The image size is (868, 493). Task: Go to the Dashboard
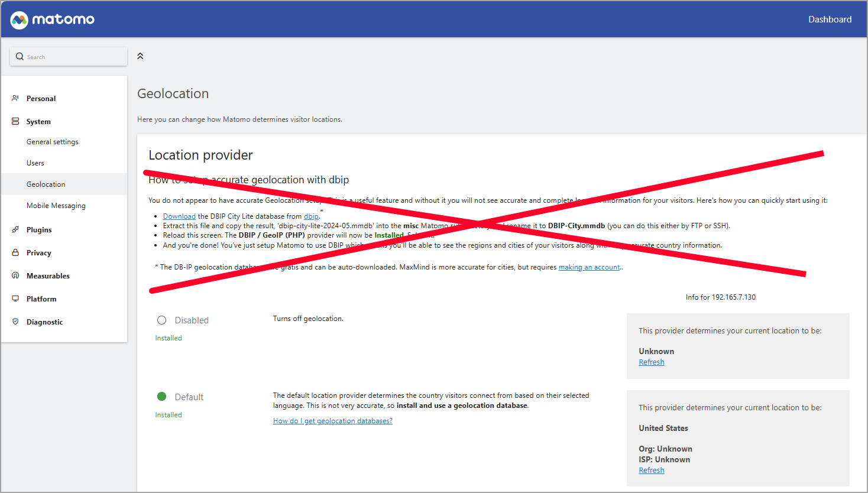pyautogui.click(x=830, y=20)
